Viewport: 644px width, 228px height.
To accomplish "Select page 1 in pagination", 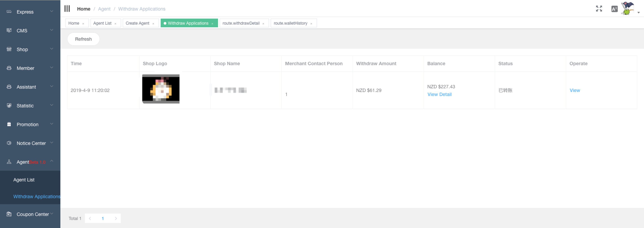I will pyautogui.click(x=103, y=218).
